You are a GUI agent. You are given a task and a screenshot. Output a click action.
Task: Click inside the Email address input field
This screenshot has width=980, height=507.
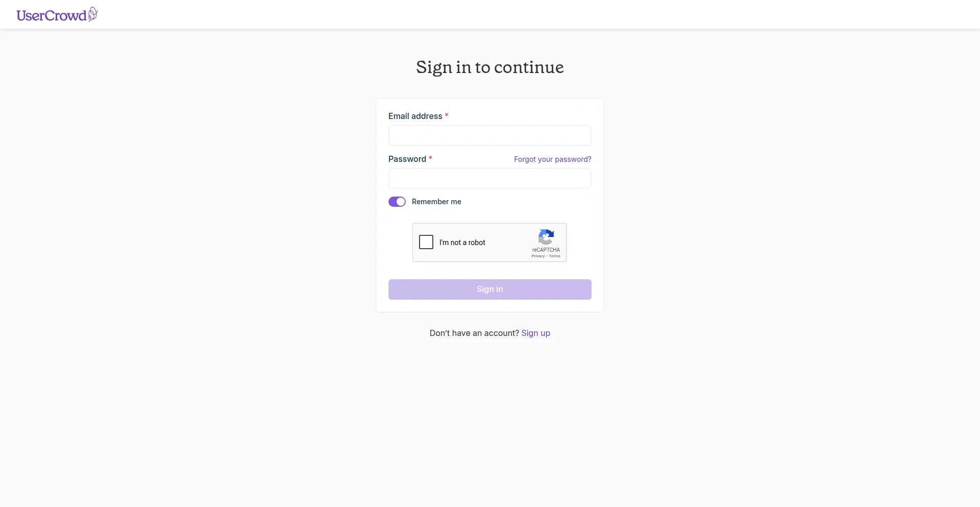coord(489,135)
